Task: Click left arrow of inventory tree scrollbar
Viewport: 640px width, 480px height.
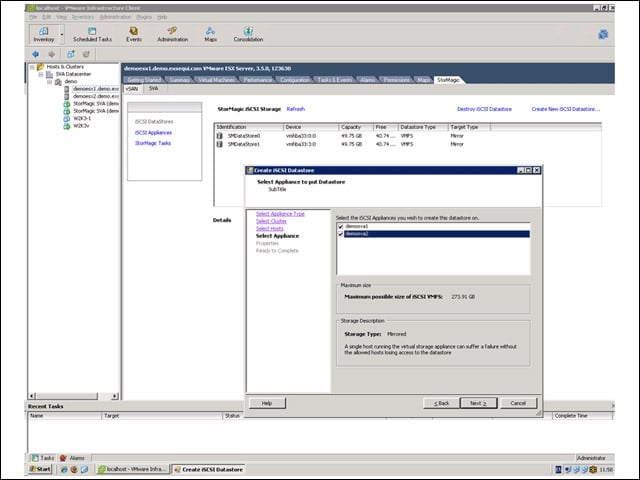Action: [32, 396]
